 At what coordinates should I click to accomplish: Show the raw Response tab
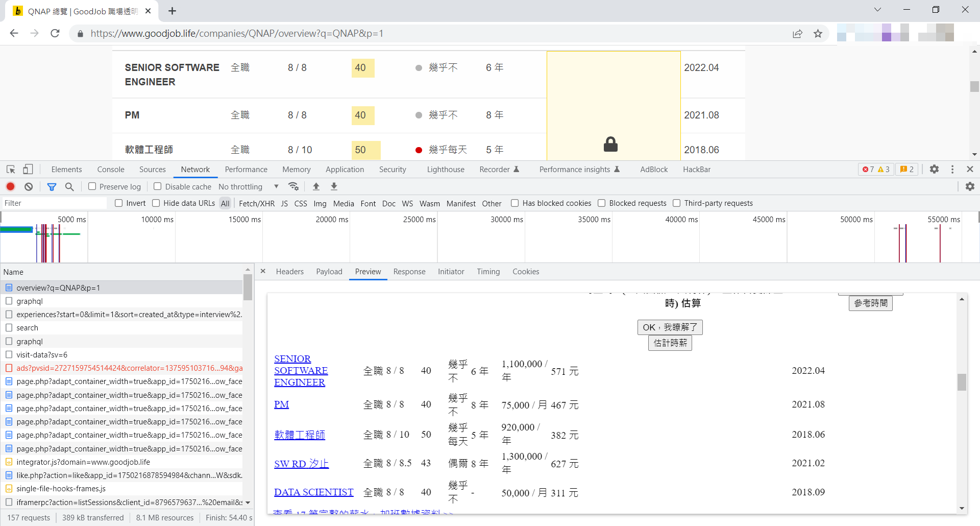pyautogui.click(x=409, y=272)
